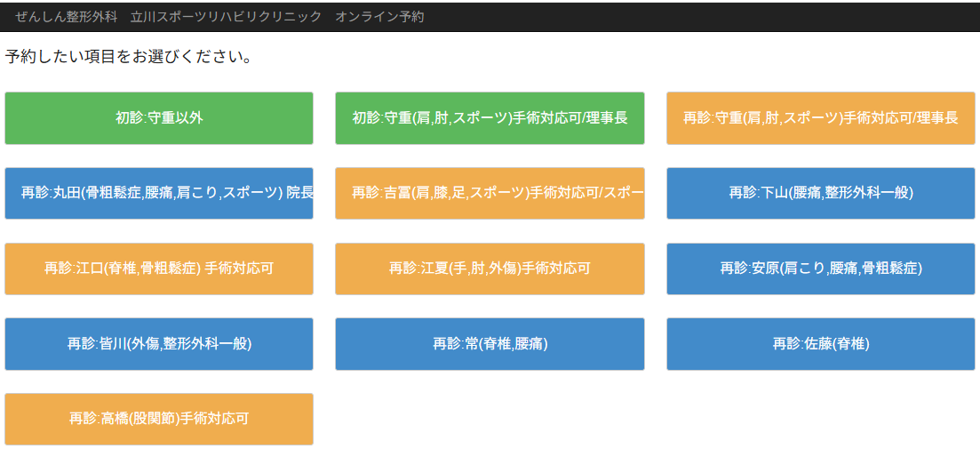Pick 再診:安原(肩こり,腰痛,骨粗鬆症) button

[x=821, y=269]
